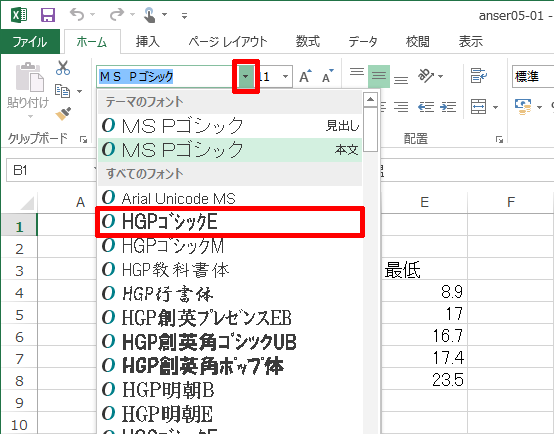Select column A header
This screenshot has height=434, width=554.
[67, 203]
